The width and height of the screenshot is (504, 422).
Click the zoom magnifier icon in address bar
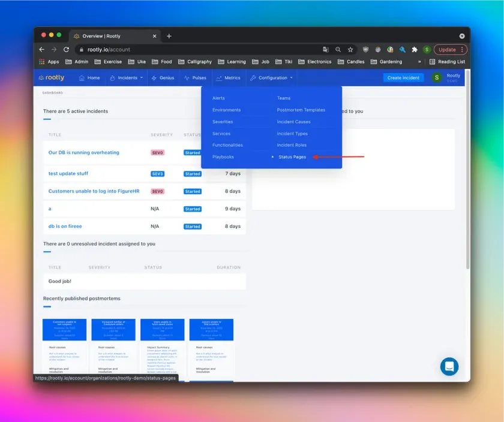(x=338, y=50)
